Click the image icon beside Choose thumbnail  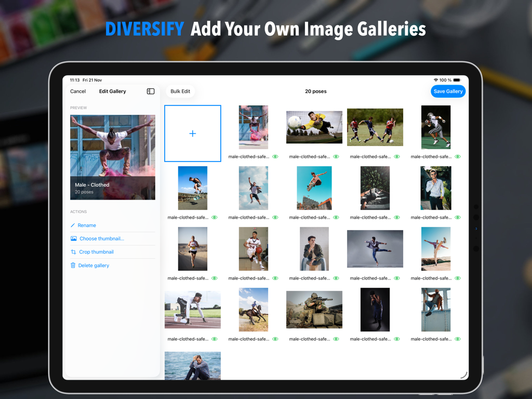tap(73, 239)
